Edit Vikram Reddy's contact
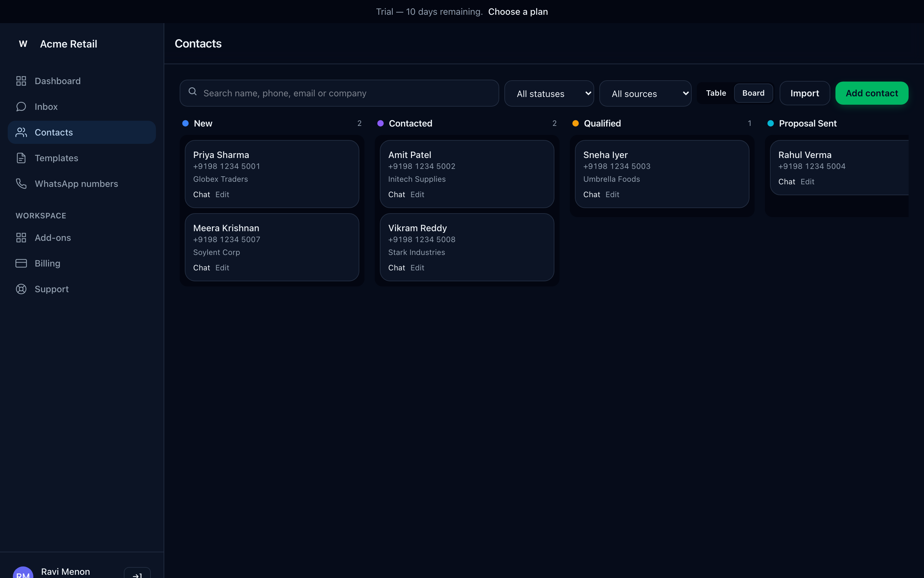The width and height of the screenshot is (924, 578). click(x=417, y=268)
